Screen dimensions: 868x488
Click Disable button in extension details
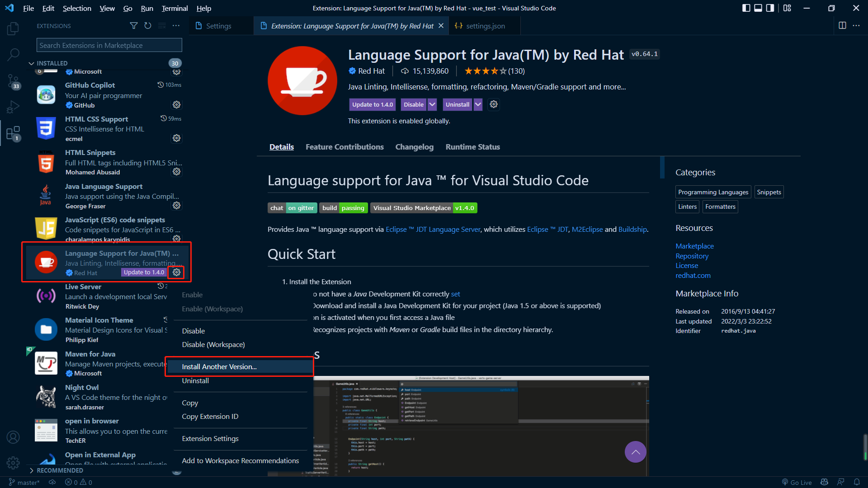coord(413,104)
